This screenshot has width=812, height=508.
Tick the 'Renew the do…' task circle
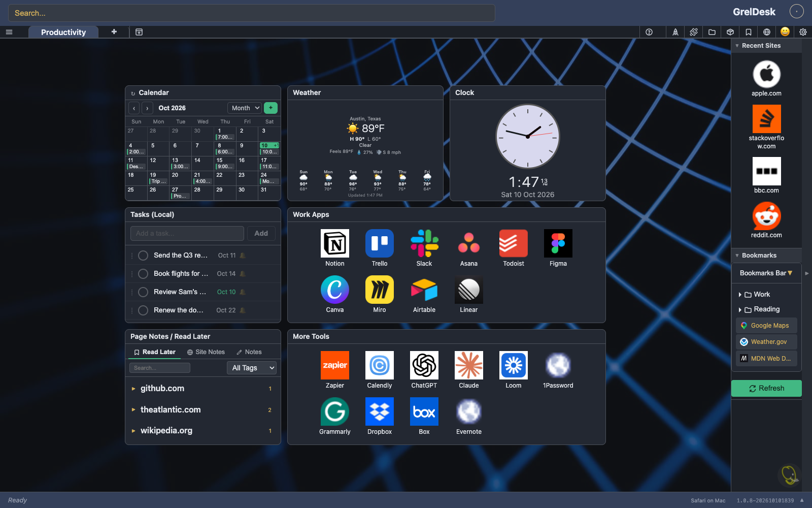[143, 310]
